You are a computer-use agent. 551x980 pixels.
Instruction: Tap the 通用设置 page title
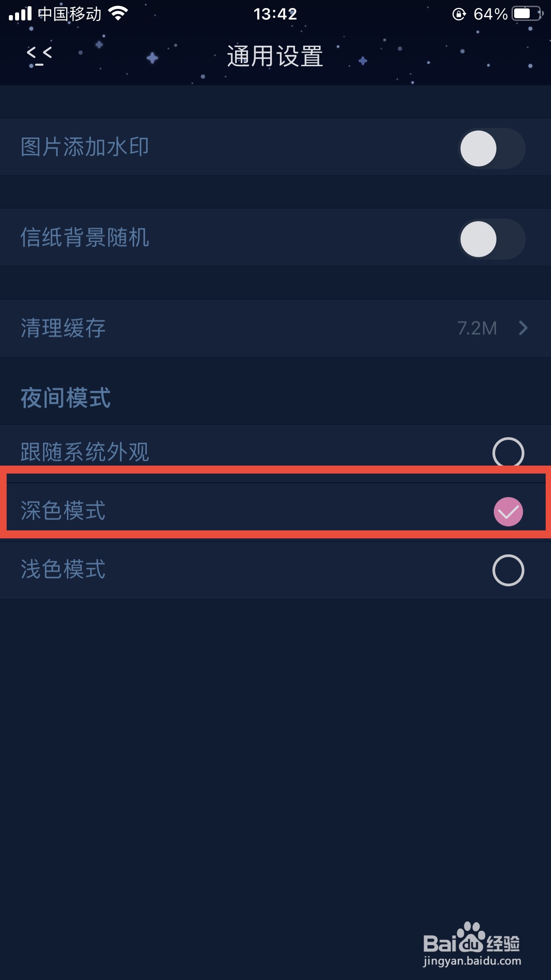pyautogui.click(x=275, y=56)
